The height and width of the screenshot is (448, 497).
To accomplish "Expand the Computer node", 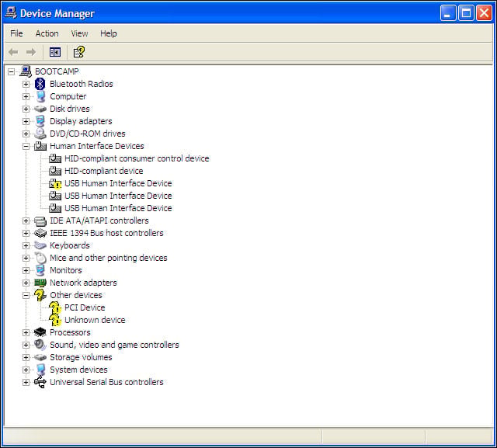I will click(26, 96).
